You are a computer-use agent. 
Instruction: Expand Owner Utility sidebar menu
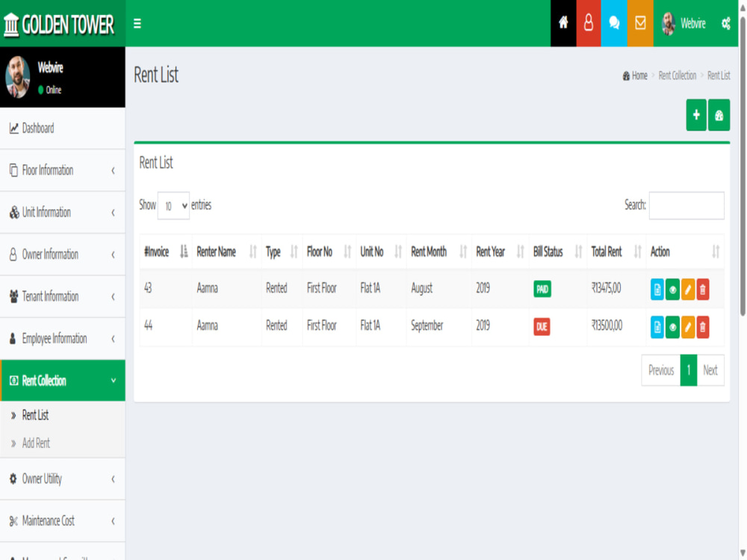(x=63, y=479)
